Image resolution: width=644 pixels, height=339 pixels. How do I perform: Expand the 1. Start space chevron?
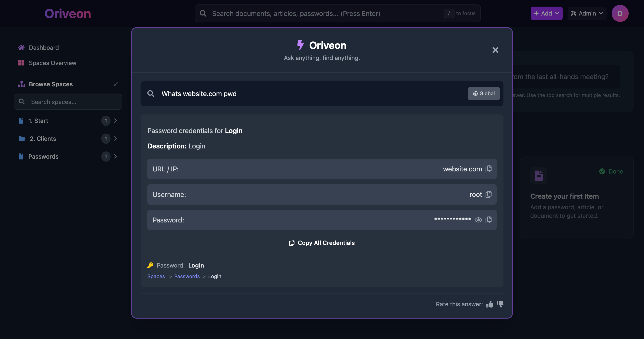(x=115, y=121)
